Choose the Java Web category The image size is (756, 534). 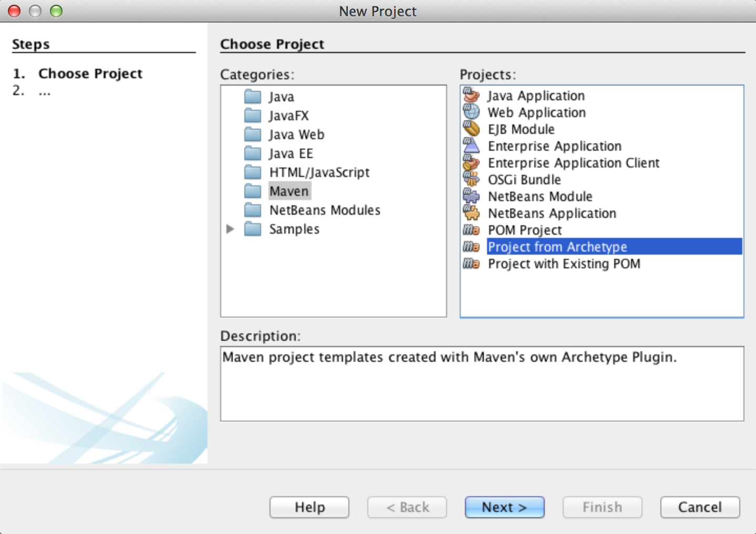point(296,135)
